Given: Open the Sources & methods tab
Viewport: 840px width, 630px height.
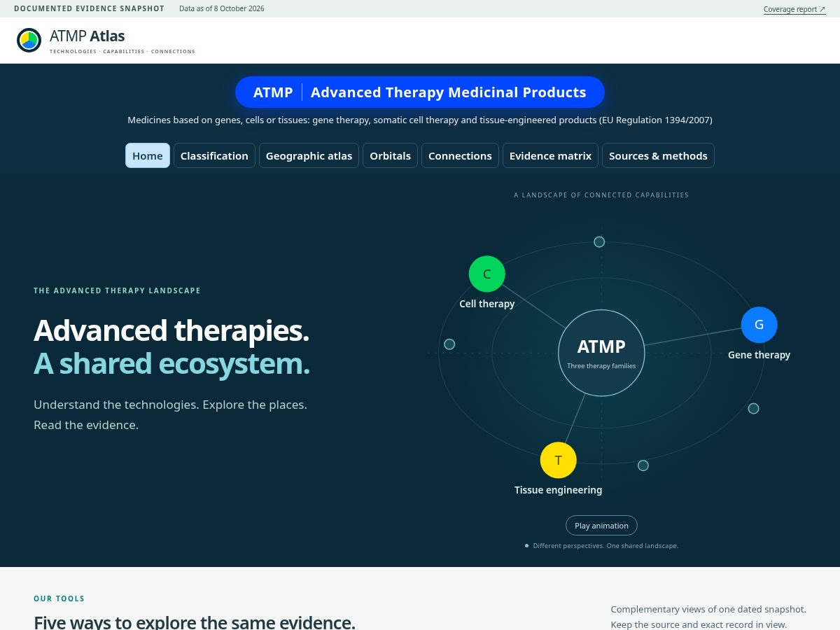Looking at the screenshot, I should click(x=658, y=155).
